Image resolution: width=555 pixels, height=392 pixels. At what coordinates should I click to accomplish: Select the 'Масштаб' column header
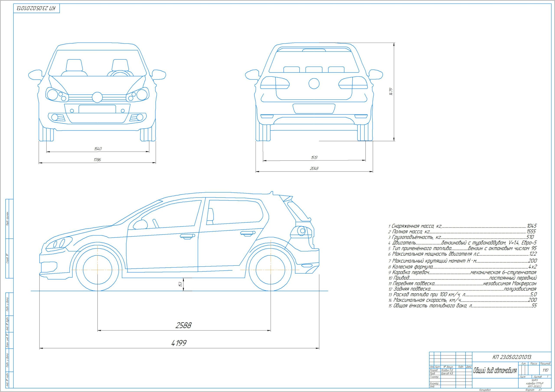click(545, 363)
